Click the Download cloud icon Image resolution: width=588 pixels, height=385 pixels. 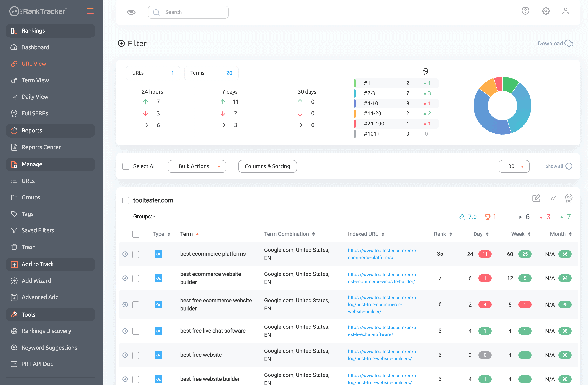point(569,44)
